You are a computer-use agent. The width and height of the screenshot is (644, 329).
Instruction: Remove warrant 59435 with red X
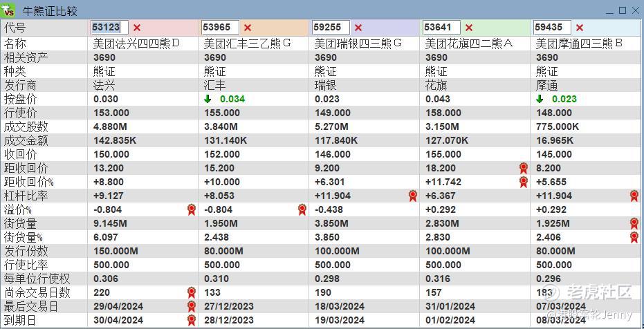tap(580, 28)
